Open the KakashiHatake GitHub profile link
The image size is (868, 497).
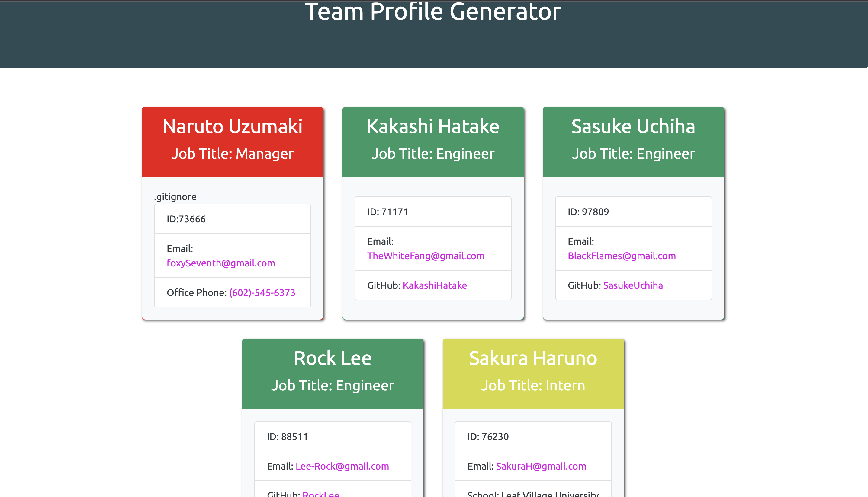point(435,285)
